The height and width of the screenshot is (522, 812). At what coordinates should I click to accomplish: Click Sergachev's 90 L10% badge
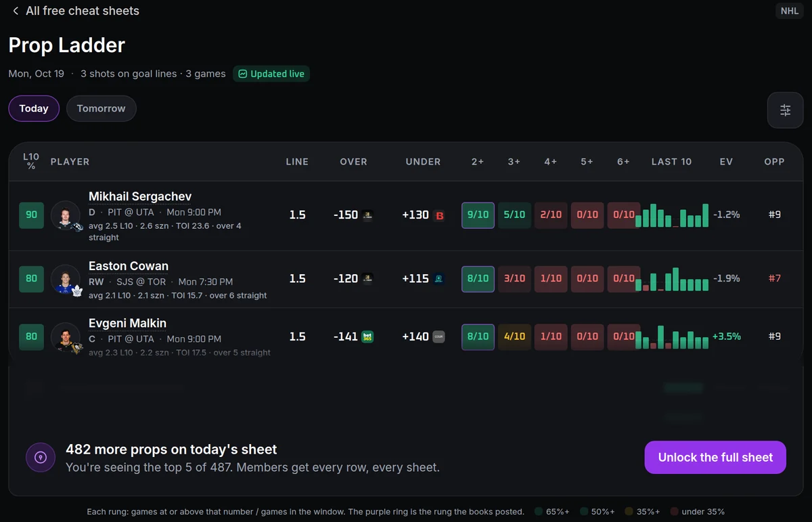31,215
